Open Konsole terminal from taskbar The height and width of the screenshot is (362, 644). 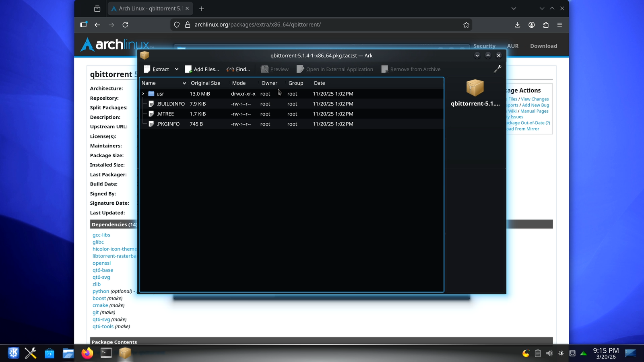106,353
